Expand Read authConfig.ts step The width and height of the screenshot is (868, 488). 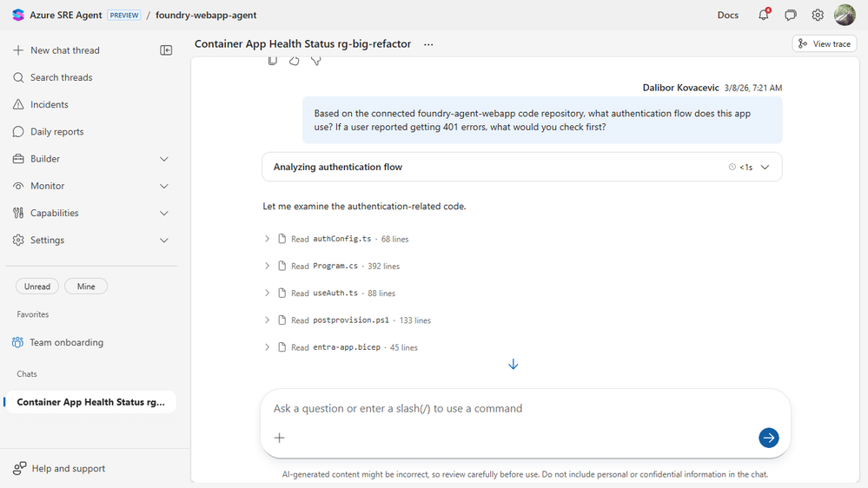(x=267, y=239)
